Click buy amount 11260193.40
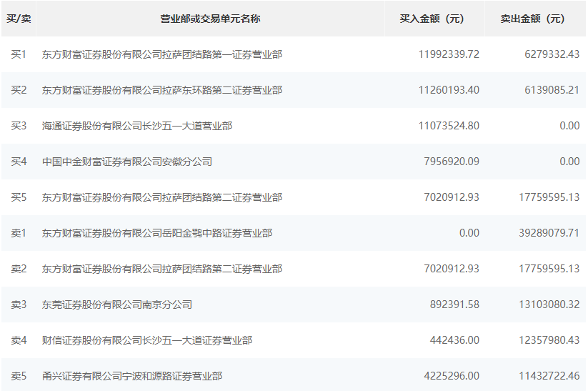588x391 pixels. pyautogui.click(x=449, y=90)
